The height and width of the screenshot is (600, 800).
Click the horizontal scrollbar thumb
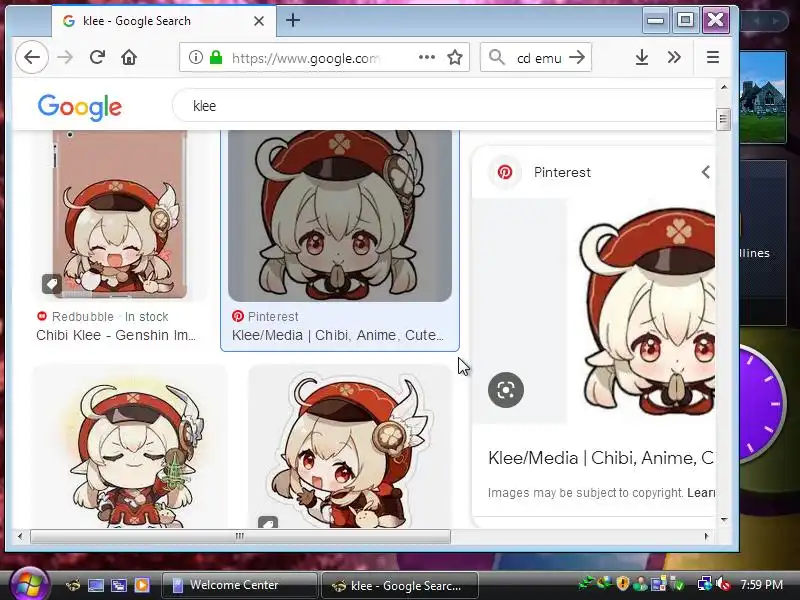coord(240,536)
